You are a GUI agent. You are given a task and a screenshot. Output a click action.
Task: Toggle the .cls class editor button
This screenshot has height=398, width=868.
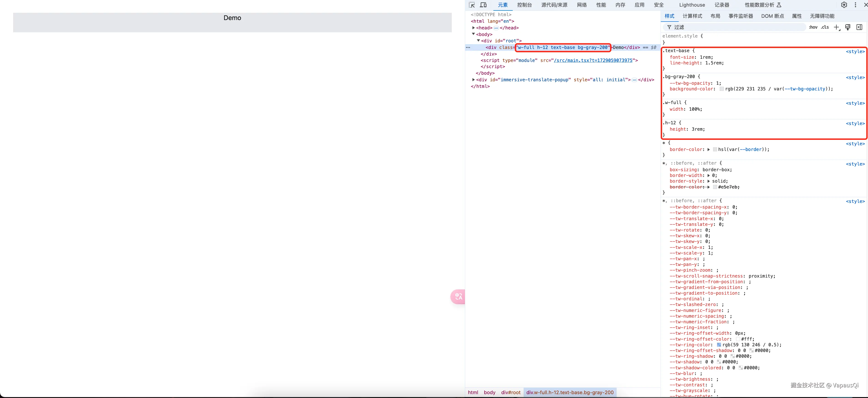(825, 27)
